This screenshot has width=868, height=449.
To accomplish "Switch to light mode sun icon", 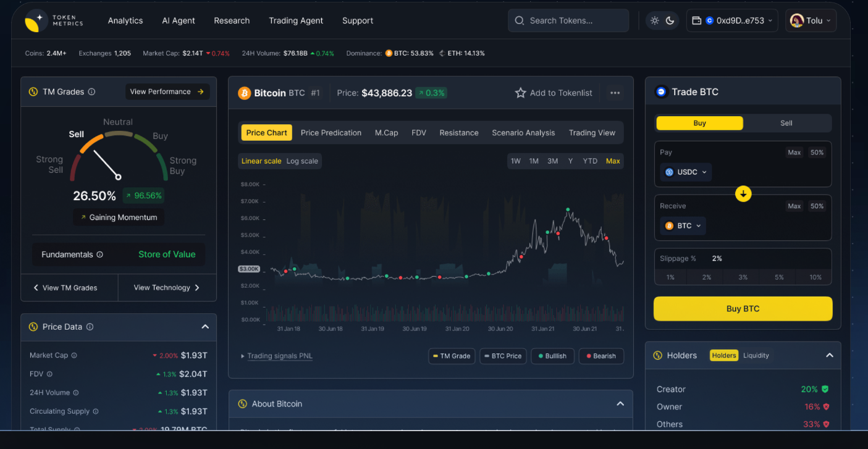I will click(655, 20).
